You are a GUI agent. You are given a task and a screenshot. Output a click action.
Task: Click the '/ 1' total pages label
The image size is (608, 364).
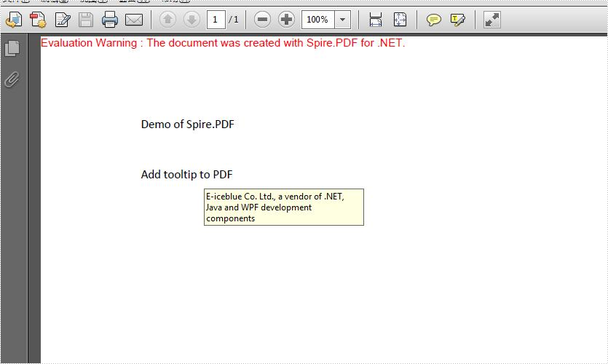(234, 20)
